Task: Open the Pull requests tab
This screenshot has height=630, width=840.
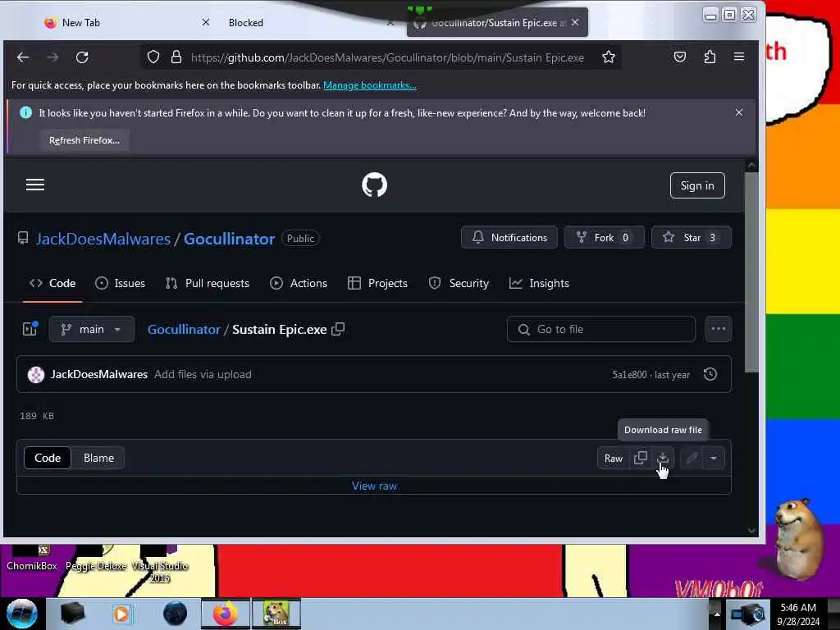Action: pos(208,283)
